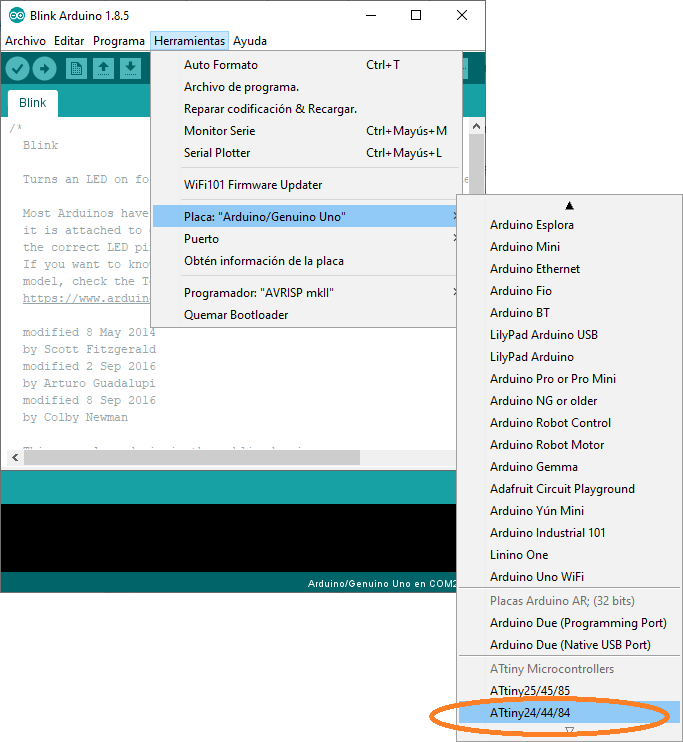Expand the Puerto submenu

pyautogui.click(x=305, y=239)
